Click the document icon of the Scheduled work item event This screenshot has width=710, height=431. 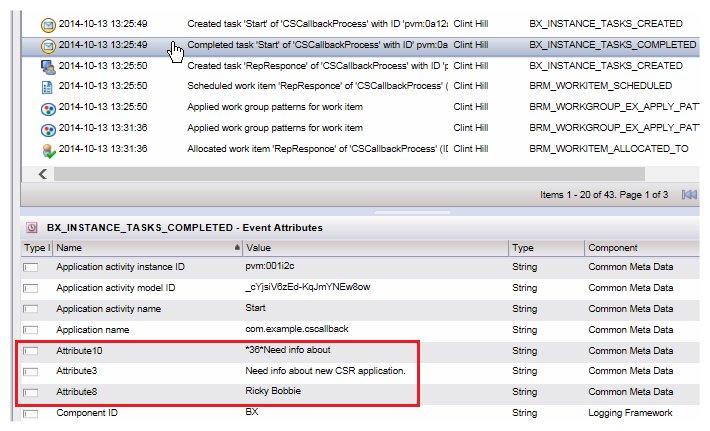tap(47, 87)
